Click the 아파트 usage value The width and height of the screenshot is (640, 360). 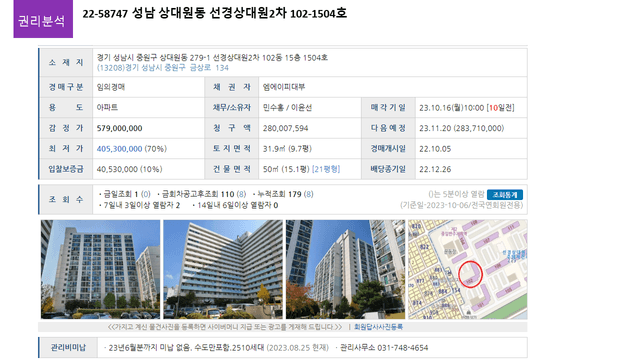107,107
